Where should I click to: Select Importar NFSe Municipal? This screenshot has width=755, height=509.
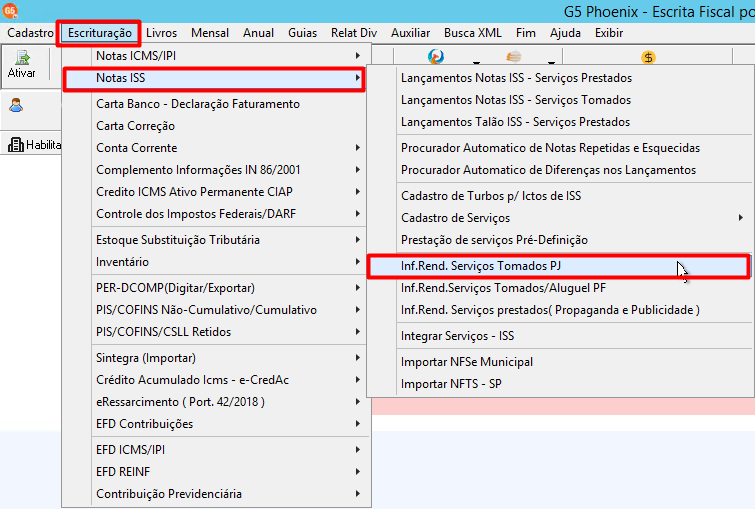(x=561, y=362)
